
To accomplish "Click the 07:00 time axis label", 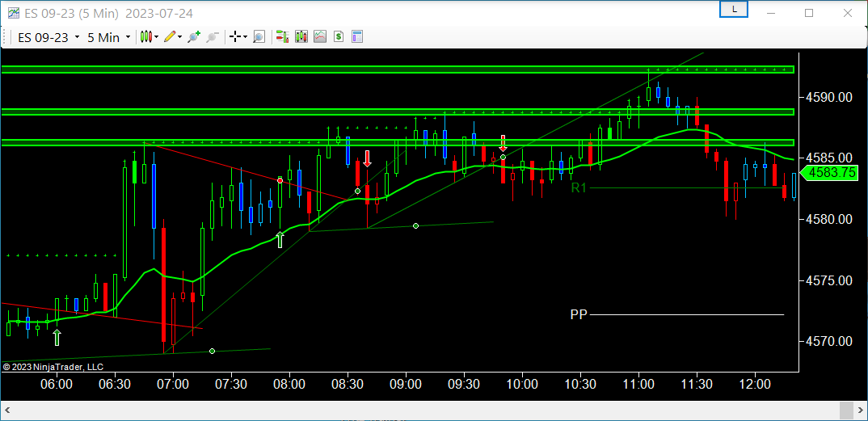I will coord(173,384).
